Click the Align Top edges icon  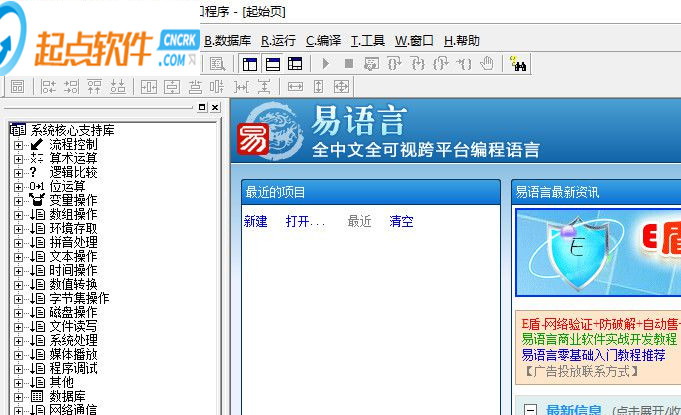[94, 87]
